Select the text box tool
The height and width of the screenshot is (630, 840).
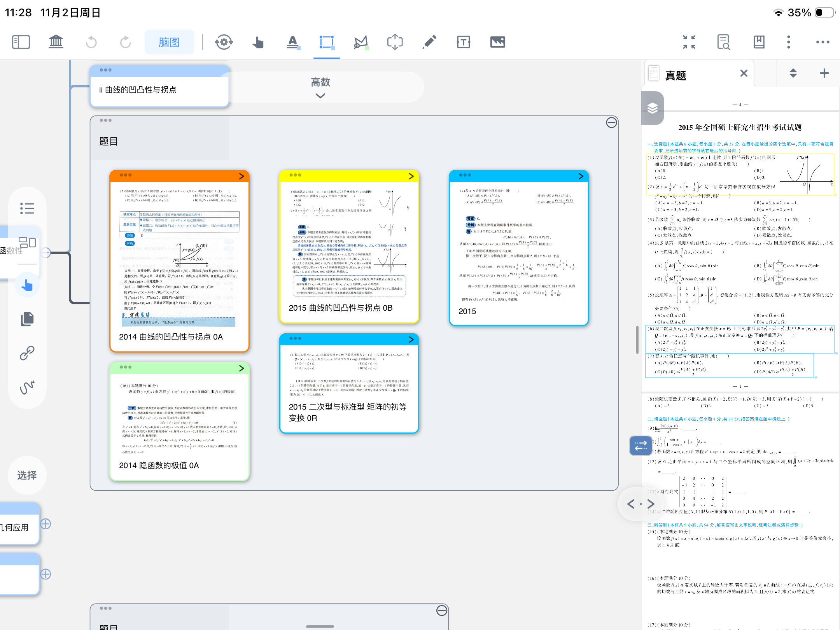point(463,42)
